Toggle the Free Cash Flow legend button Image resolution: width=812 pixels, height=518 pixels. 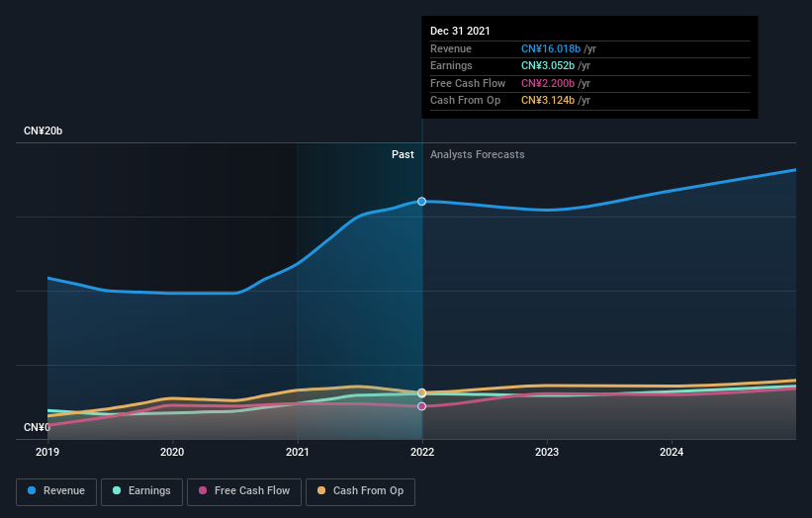pyautogui.click(x=244, y=491)
